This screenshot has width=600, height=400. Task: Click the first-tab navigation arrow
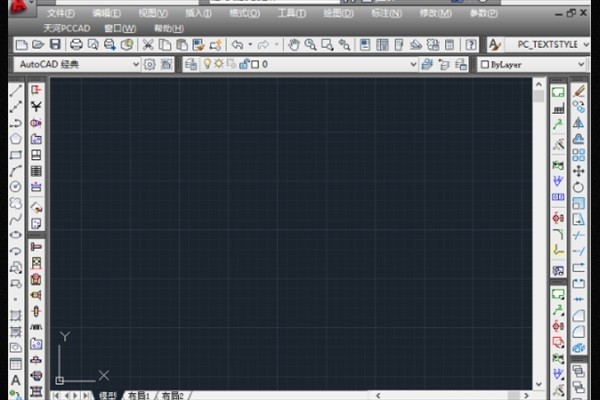[x=57, y=395]
